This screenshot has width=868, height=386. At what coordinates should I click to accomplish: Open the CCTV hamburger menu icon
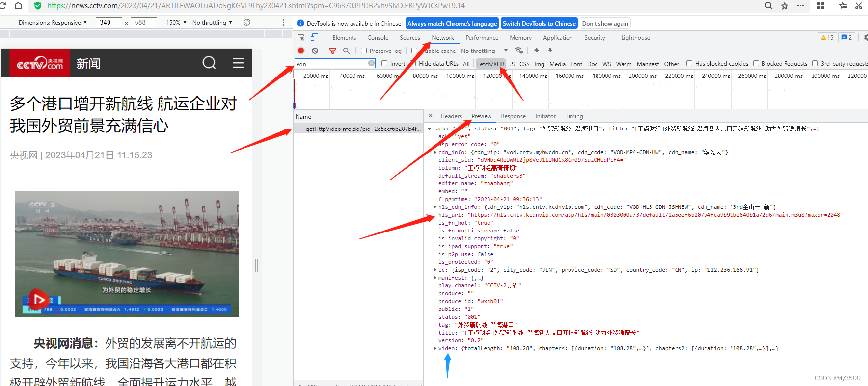pos(238,63)
